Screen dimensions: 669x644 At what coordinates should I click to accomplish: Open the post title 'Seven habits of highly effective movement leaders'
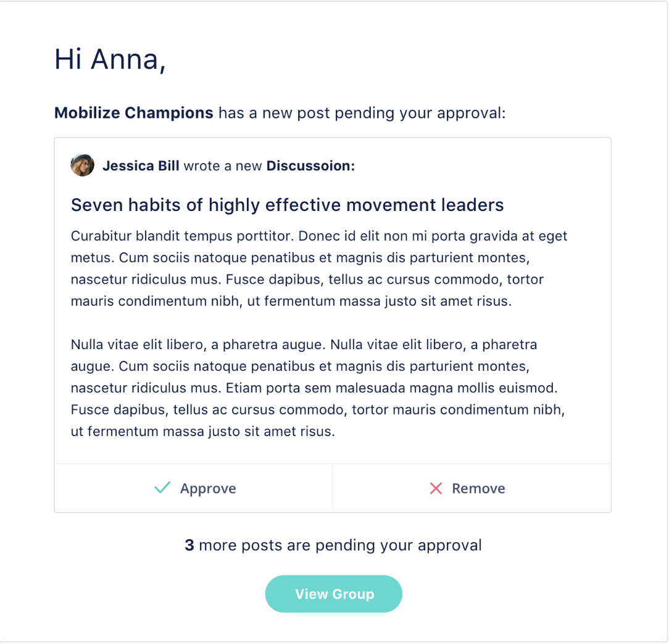pyautogui.click(x=287, y=205)
